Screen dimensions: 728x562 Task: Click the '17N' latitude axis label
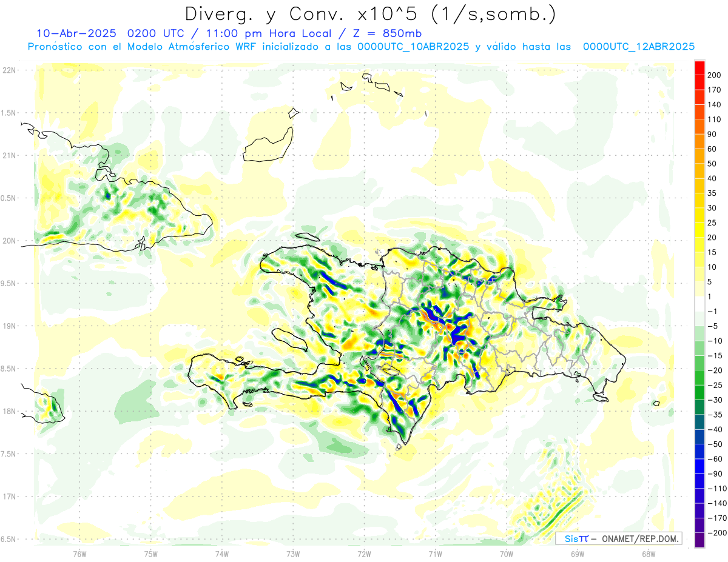pyautogui.click(x=8, y=497)
